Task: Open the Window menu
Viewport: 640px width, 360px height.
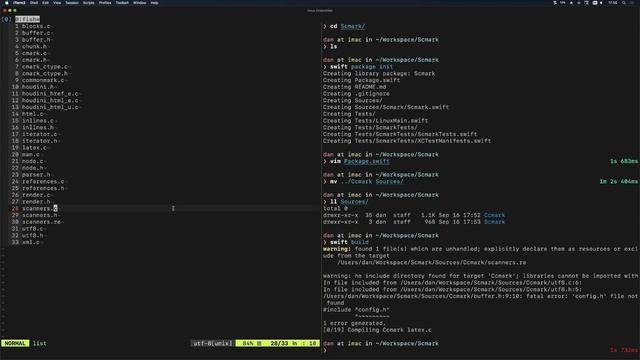Action: pos(140,3)
